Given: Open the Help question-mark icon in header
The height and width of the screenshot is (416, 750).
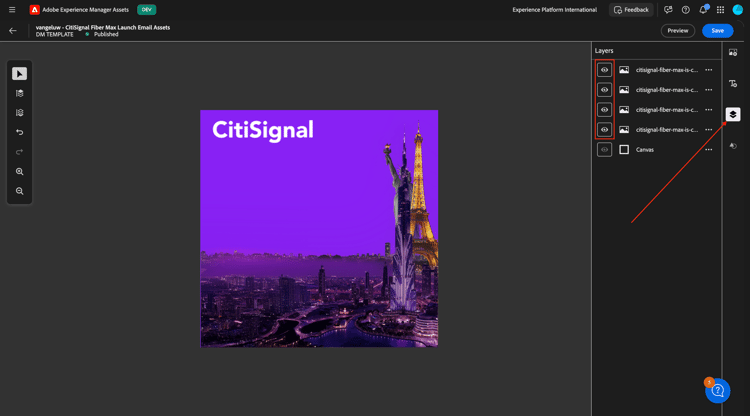Looking at the screenshot, I should pyautogui.click(x=685, y=10).
